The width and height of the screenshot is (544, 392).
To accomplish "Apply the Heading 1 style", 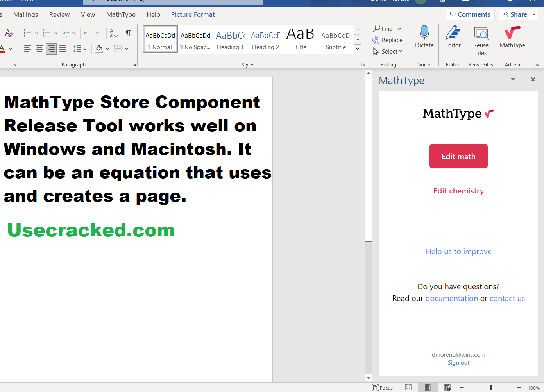I will (x=231, y=39).
